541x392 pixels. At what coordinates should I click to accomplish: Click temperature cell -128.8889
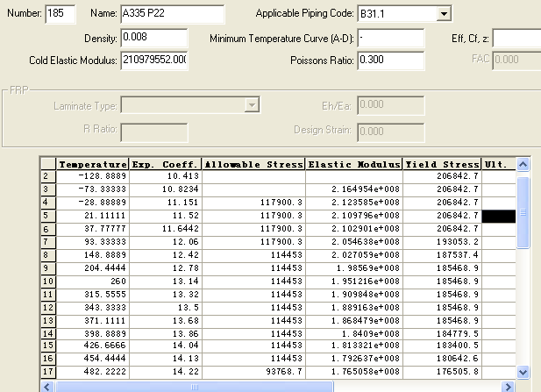tap(92, 176)
